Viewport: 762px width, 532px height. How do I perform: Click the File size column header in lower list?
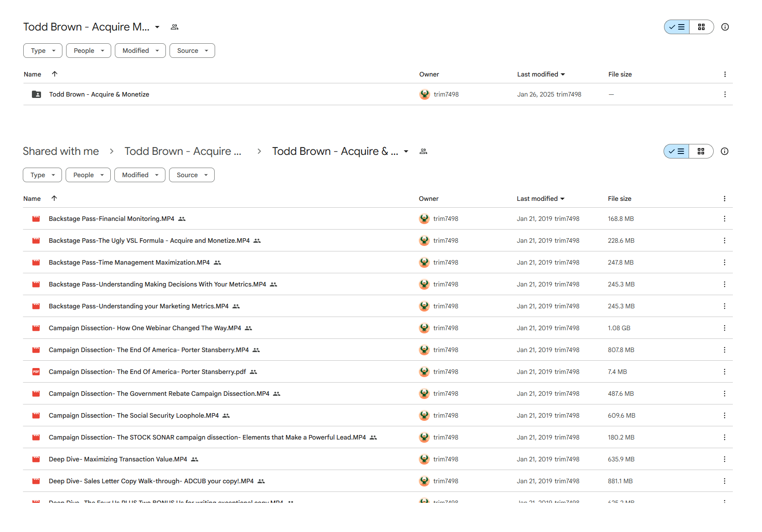pos(620,199)
